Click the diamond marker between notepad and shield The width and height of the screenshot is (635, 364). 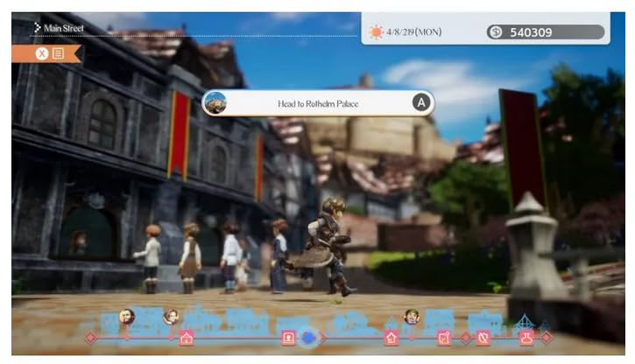click(466, 338)
